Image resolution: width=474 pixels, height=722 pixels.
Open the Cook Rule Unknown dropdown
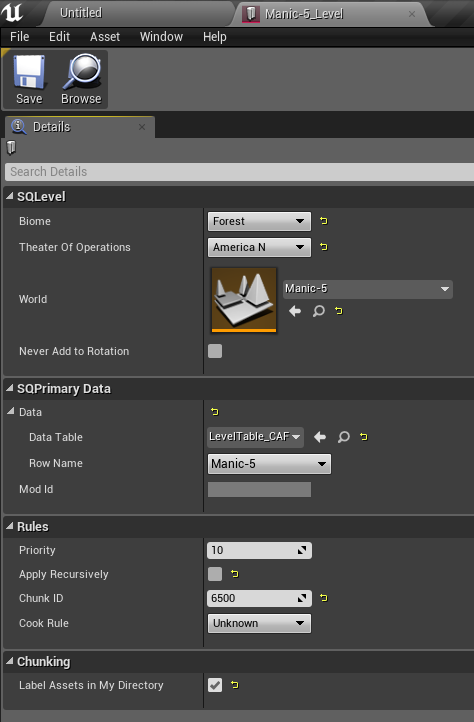coord(259,623)
